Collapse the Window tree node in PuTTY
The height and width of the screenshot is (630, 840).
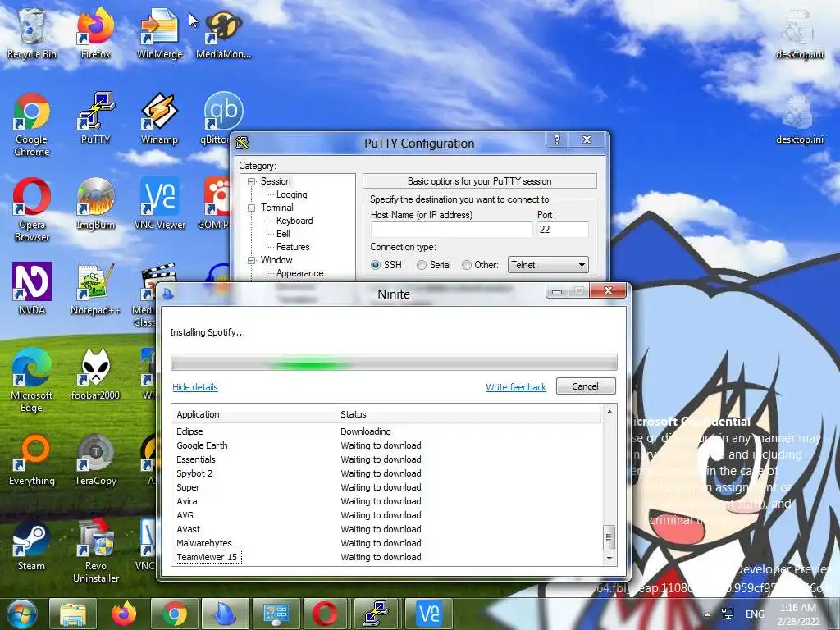click(x=251, y=260)
